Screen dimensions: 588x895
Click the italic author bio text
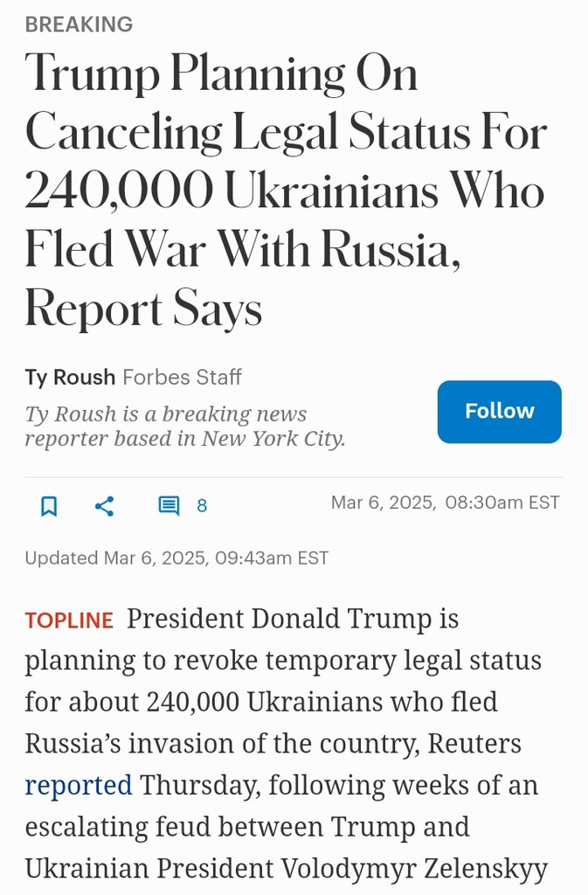coord(166,414)
